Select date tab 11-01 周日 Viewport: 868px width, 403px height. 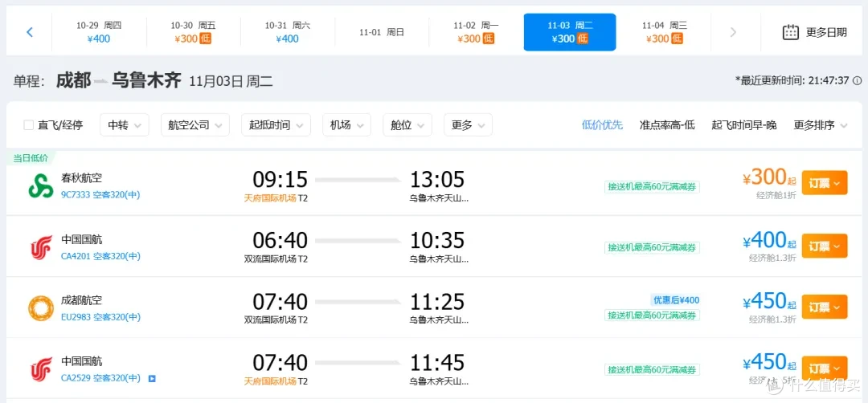click(x=382, y=32)
